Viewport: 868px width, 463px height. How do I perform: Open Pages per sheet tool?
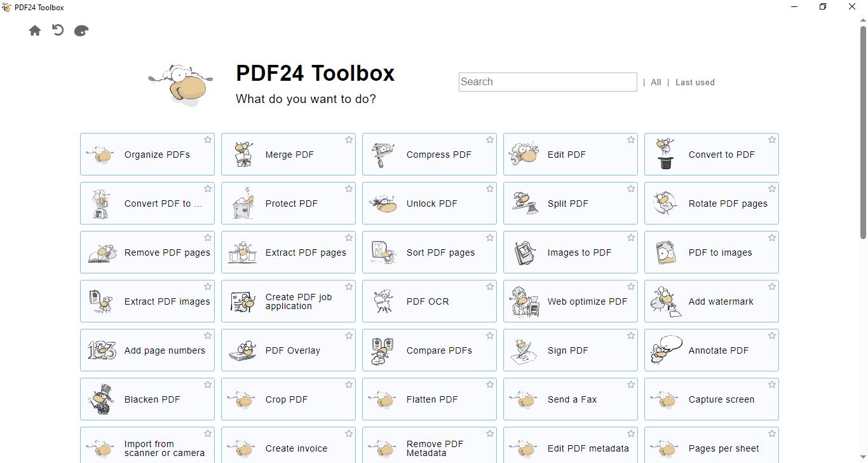(712, 445)
